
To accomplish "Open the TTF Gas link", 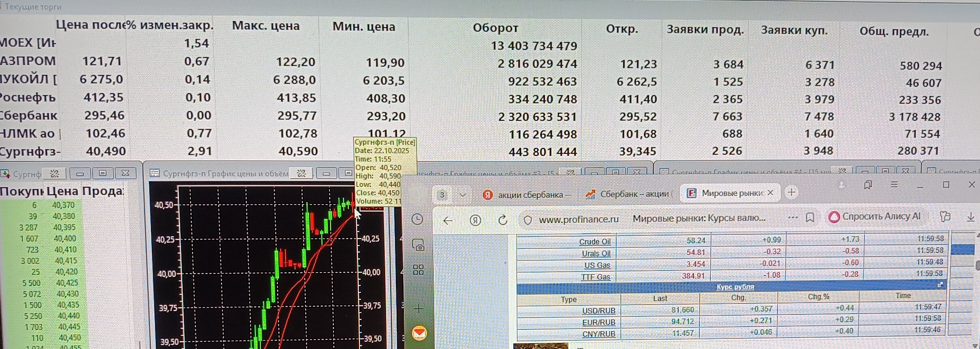I will (596, 277).
